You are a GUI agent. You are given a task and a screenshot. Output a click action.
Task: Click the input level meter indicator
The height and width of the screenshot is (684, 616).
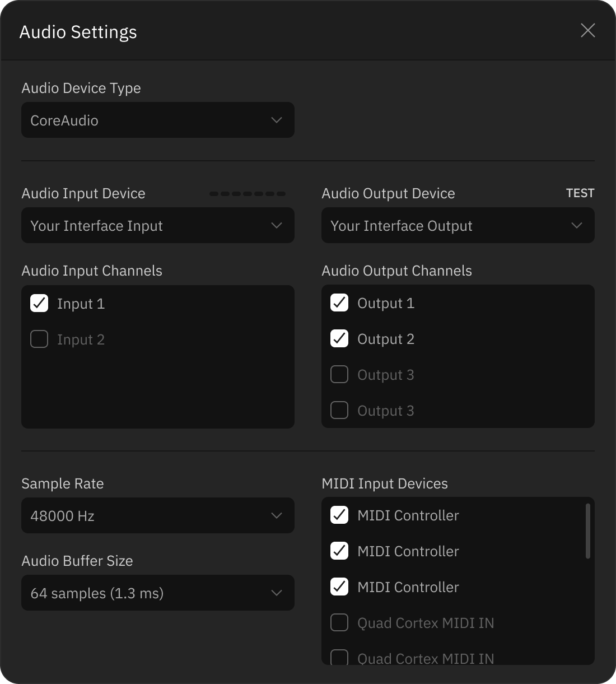coord(247,193)
